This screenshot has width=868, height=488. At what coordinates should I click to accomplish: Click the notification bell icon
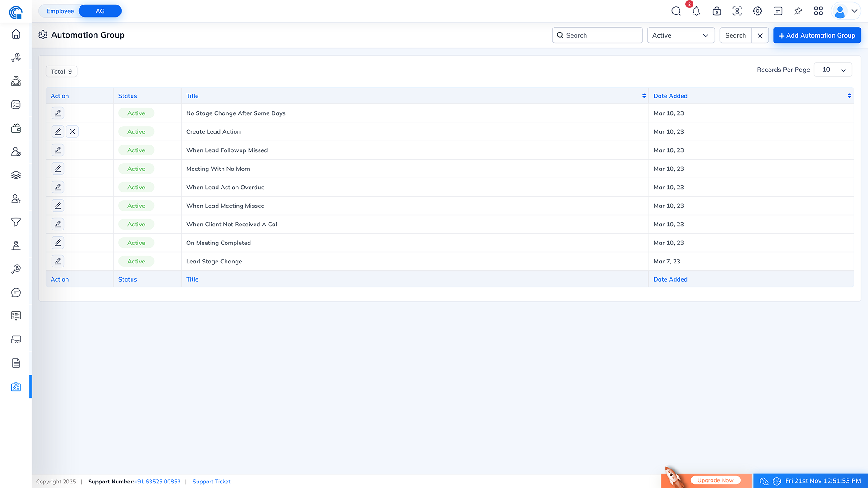696,11
